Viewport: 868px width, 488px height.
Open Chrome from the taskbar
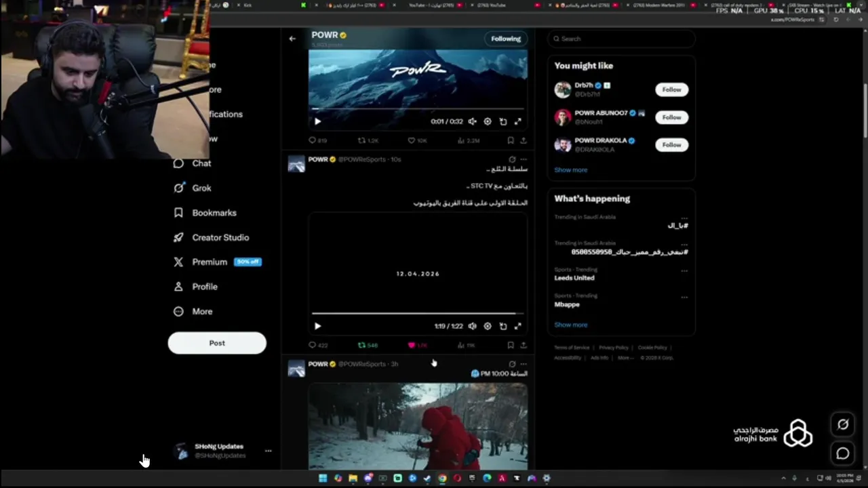442,478
